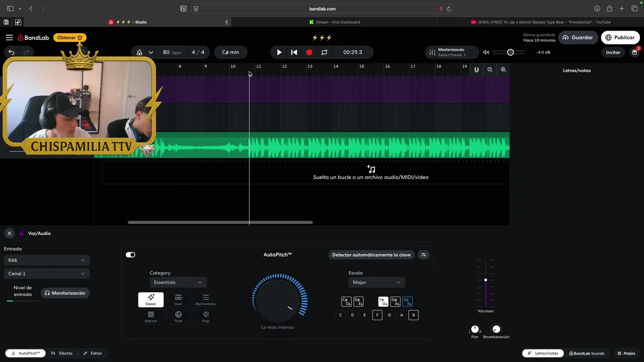Open the K66 input device dropdown

click(x=46, y=260)
